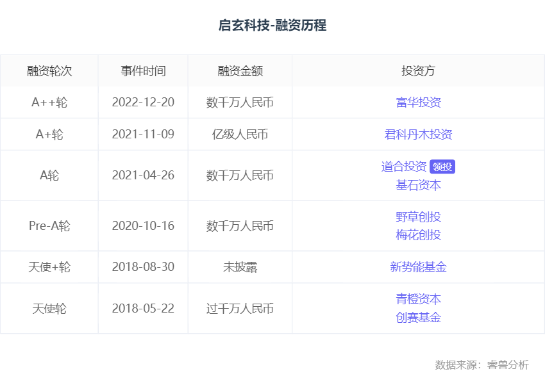This screenshot has height=392, width=545.
Task: Click the 投资方 column header
Action: (x=418, y=71)
